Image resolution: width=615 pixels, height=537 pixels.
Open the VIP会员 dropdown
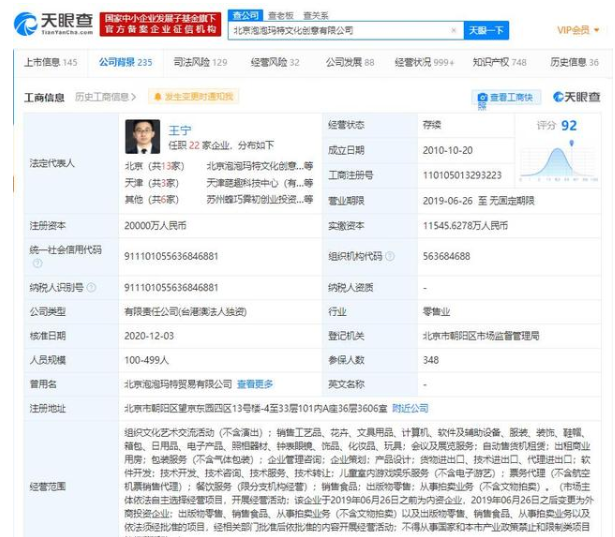pos(578,30)
